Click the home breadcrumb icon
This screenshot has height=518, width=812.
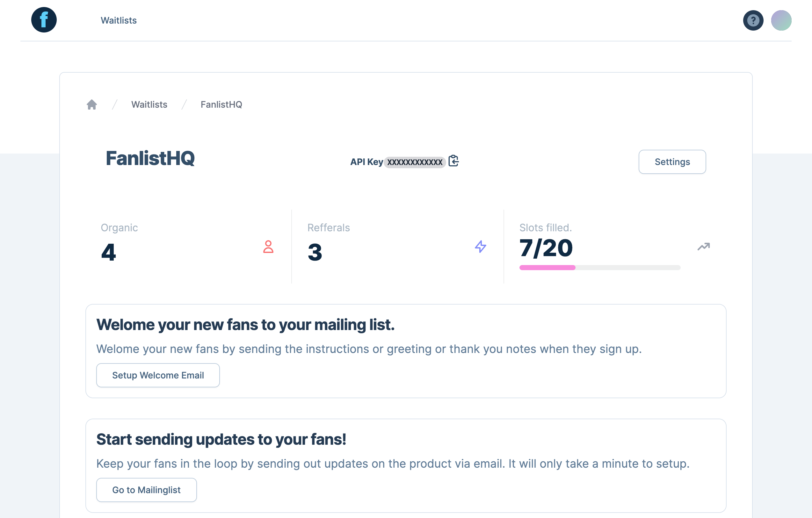click(x=92, y=104)
